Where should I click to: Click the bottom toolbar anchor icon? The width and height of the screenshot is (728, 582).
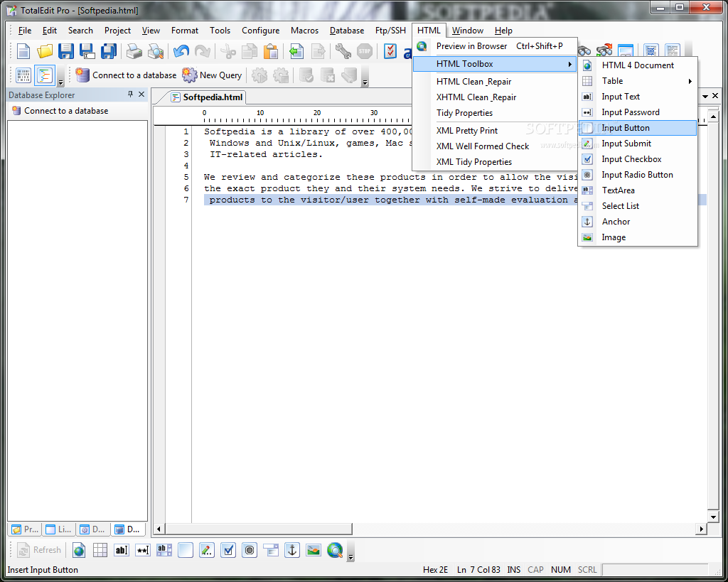[292, 551]
